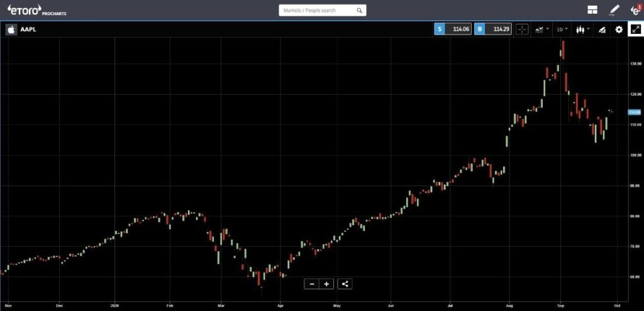Open the compare instruments icon
The height and width of the screenshot is (311, 644).
pos(602,30)
